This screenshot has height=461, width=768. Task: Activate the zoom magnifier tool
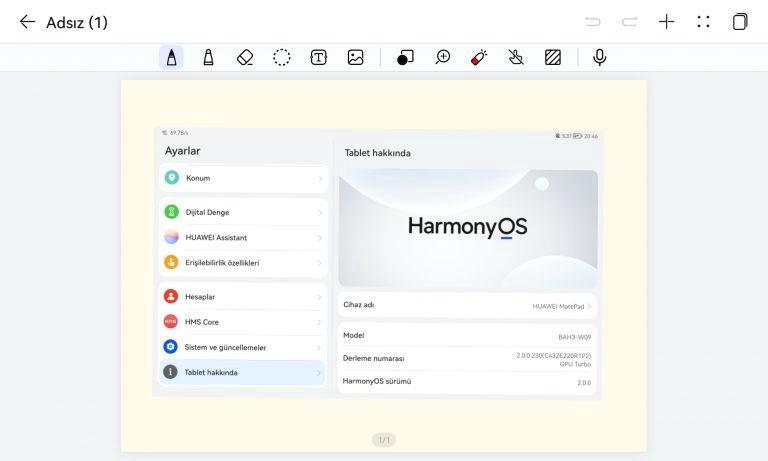[x=443, y=57]
